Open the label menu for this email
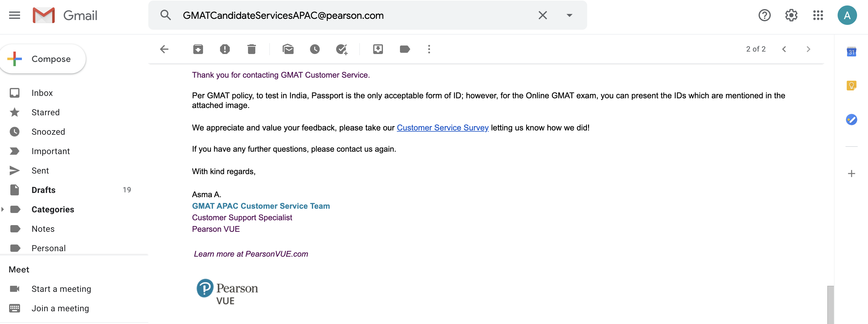This screenshot has height=324, width=868. pyautogui.click(x=405, y=49)
